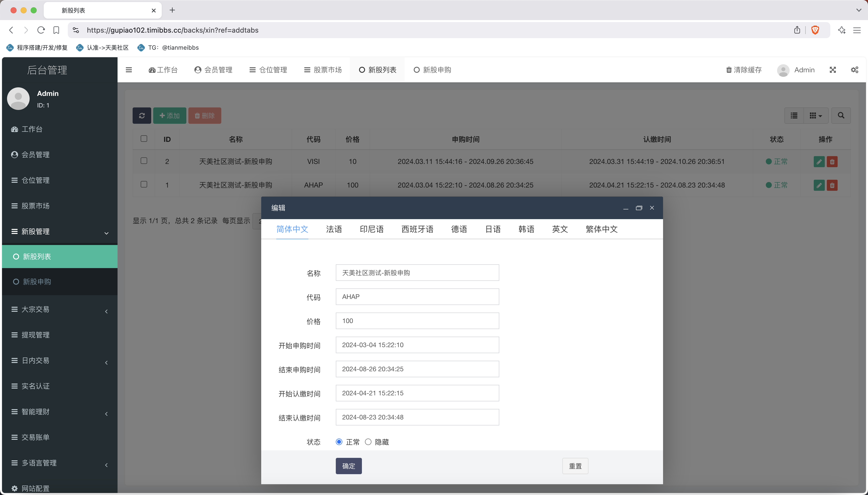
Task: Select the 隐藏 status radio button
Action: point(368,442)
